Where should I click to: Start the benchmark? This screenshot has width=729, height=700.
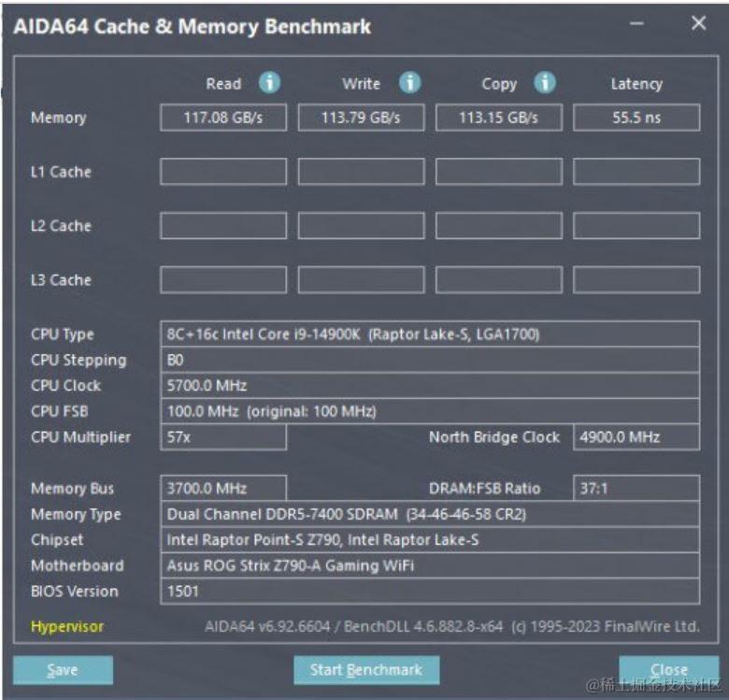click(366, 670)
